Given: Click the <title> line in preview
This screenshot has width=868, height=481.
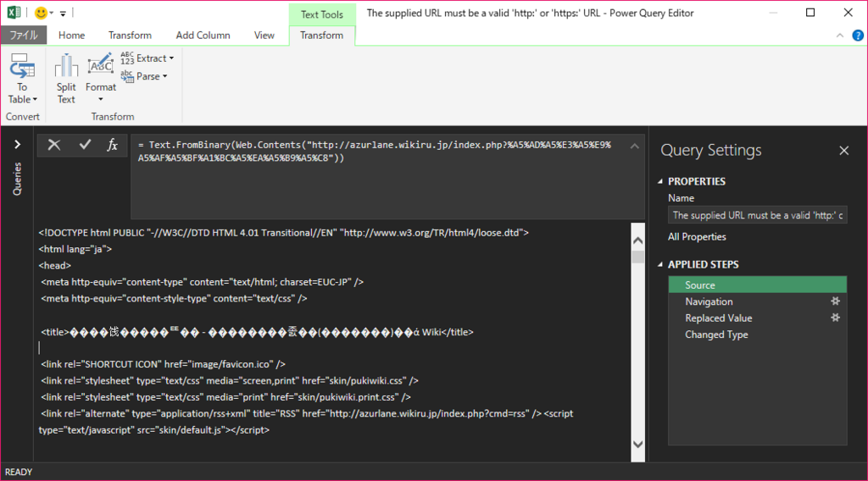Looking at the screenshot, I should coord(258,332).
